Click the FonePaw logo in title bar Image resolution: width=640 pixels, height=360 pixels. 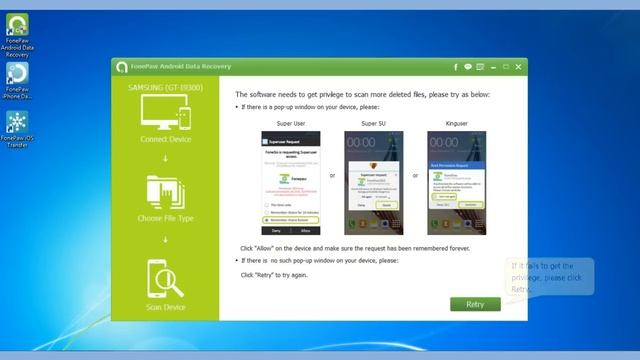(x=122, y=67)
